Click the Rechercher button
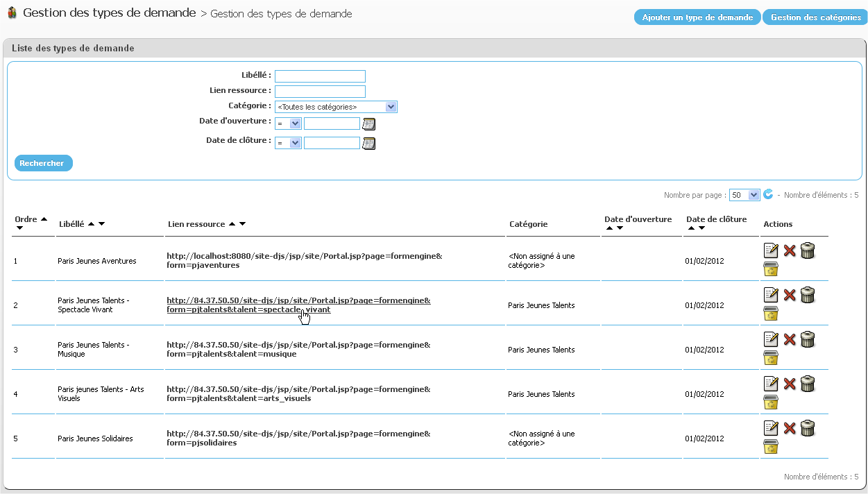The height and width of the screenshot is (494, 868). point(43,163)
